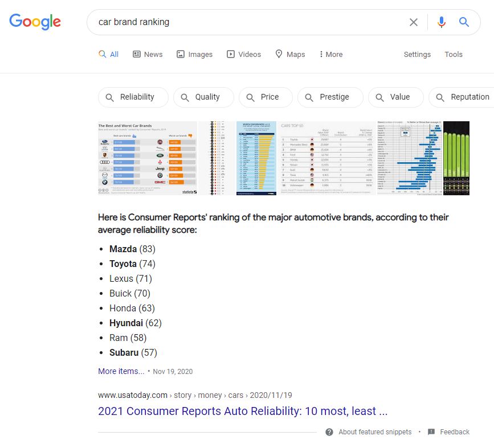
Task: Click the Google logo
Action: 35,22
